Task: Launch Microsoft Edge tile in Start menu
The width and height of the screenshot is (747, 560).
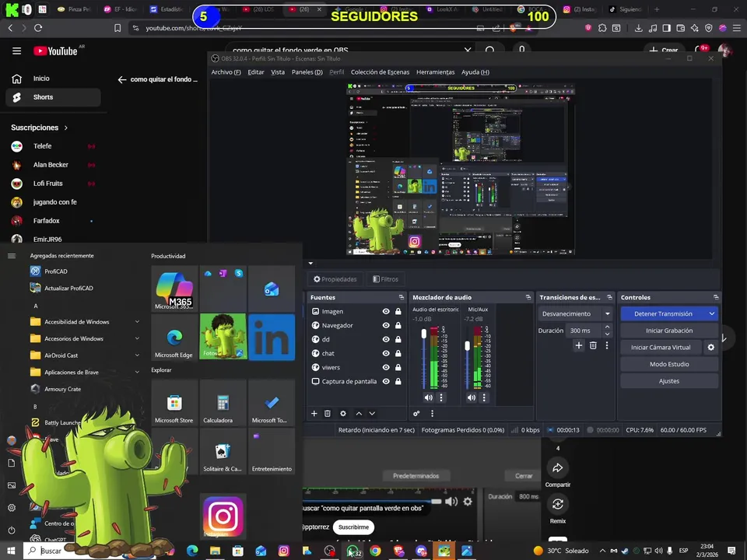Action: (x=174, y=337)
